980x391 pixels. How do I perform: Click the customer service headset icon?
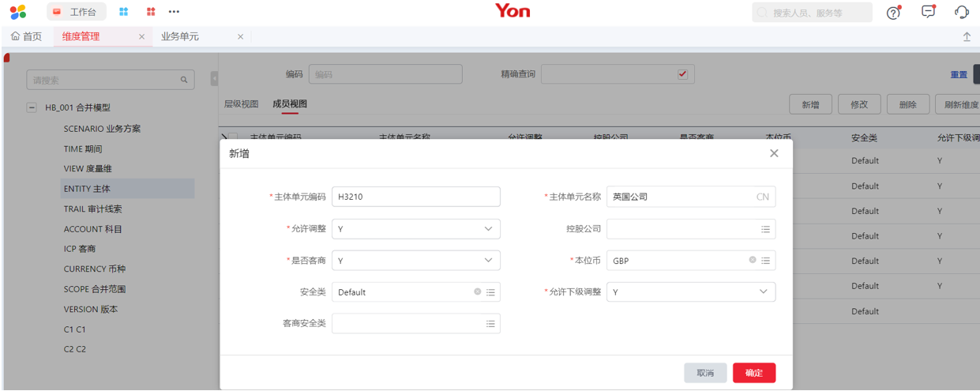961,12
